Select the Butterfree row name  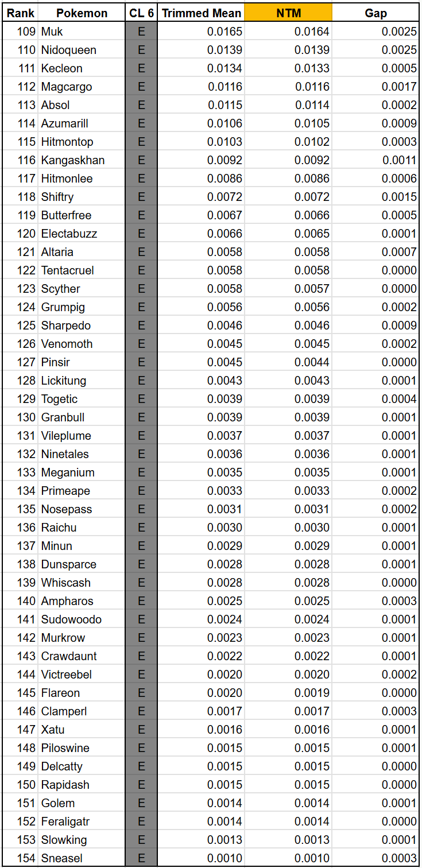82,215
